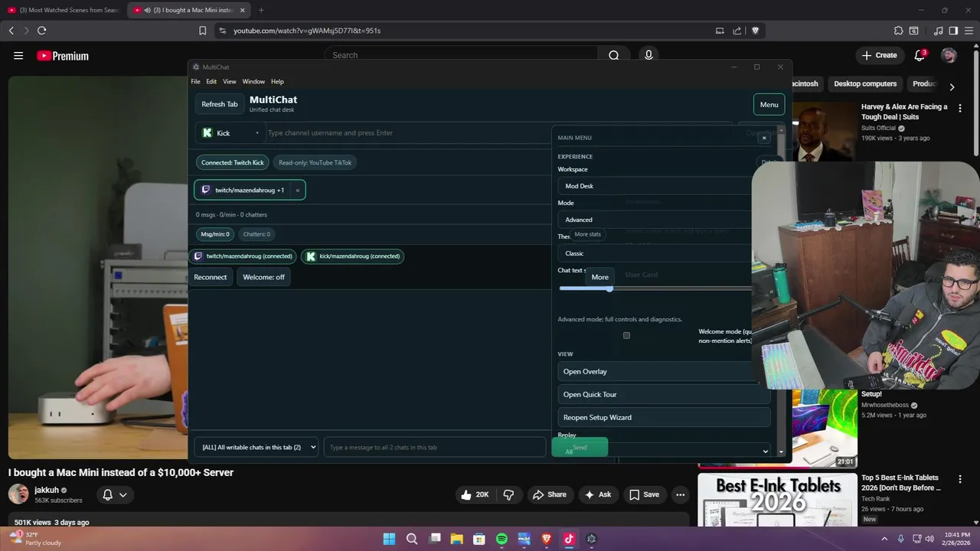This screenshot has height=551, width=980.
Task: Click the Reconnect button
Action: click(210, 277)
